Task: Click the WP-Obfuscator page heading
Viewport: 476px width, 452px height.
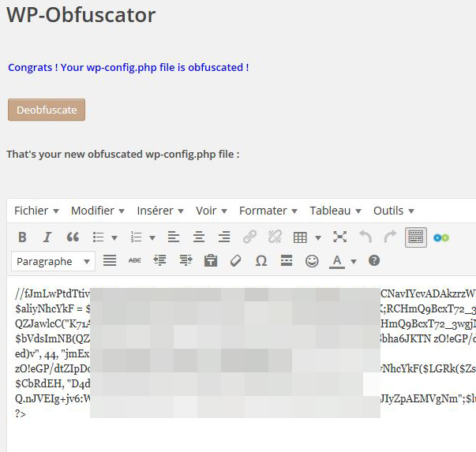Action: click(81, 14)
